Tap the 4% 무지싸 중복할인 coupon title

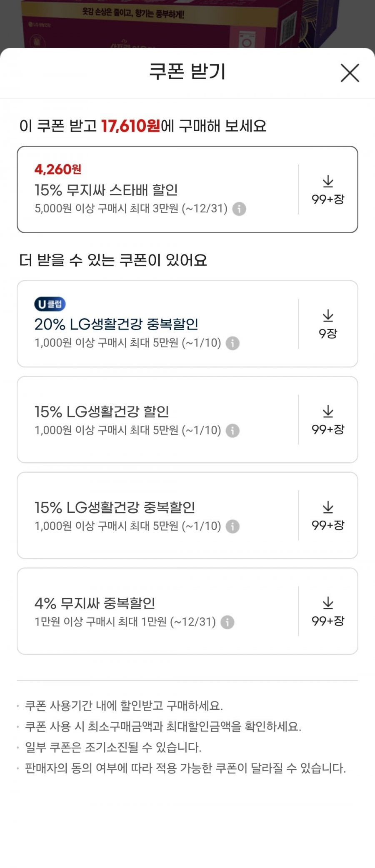95,604
